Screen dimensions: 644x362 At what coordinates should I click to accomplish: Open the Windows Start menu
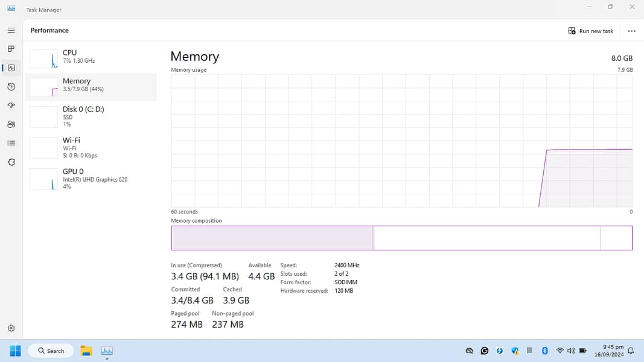(15, 351)
